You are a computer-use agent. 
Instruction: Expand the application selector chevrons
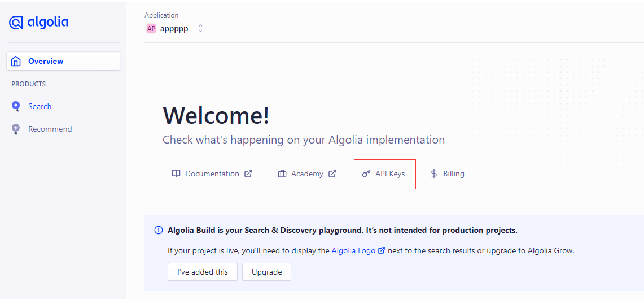(x=200, y=29)
